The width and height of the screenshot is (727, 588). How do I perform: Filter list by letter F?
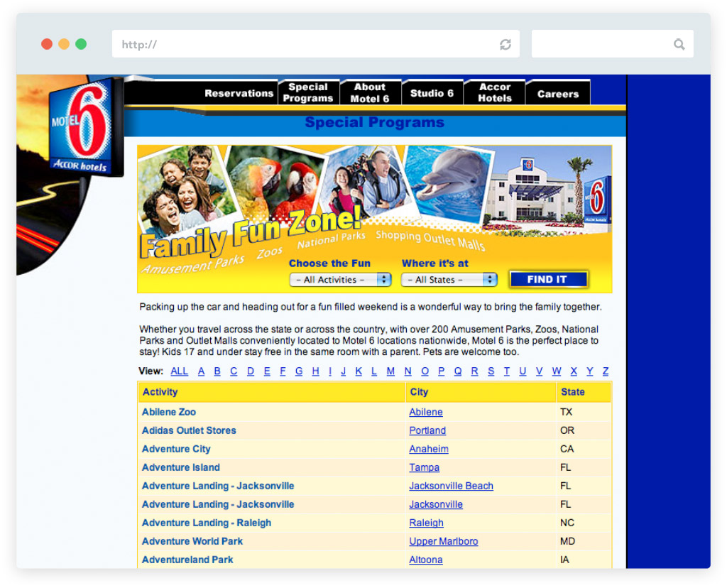283,371
